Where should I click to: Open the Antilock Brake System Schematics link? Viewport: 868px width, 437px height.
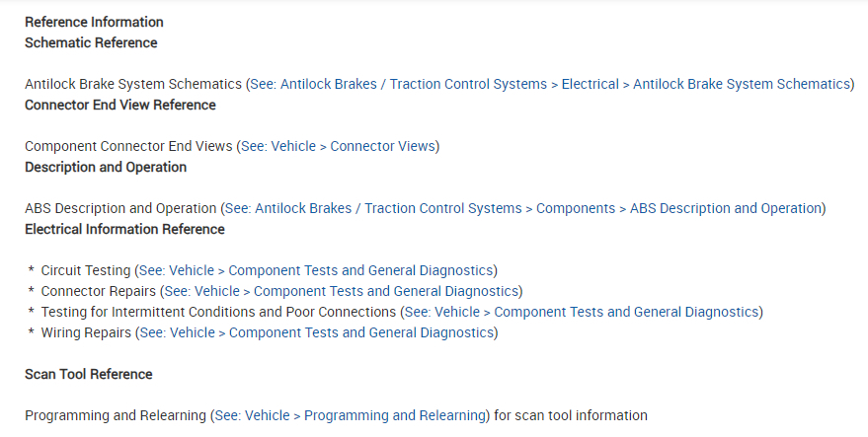[x=550, y=84]
